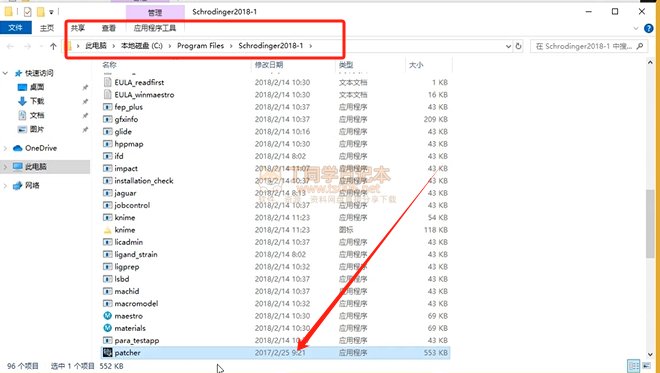Select the jobcontrol application icon
The width and height of the screenshot is (660, 373).
(x=108, y=205)
